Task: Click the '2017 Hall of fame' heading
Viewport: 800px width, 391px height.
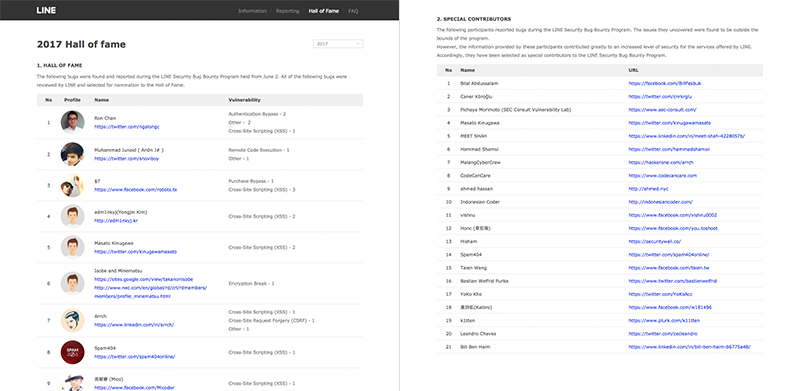Action: tap(81, 44)
